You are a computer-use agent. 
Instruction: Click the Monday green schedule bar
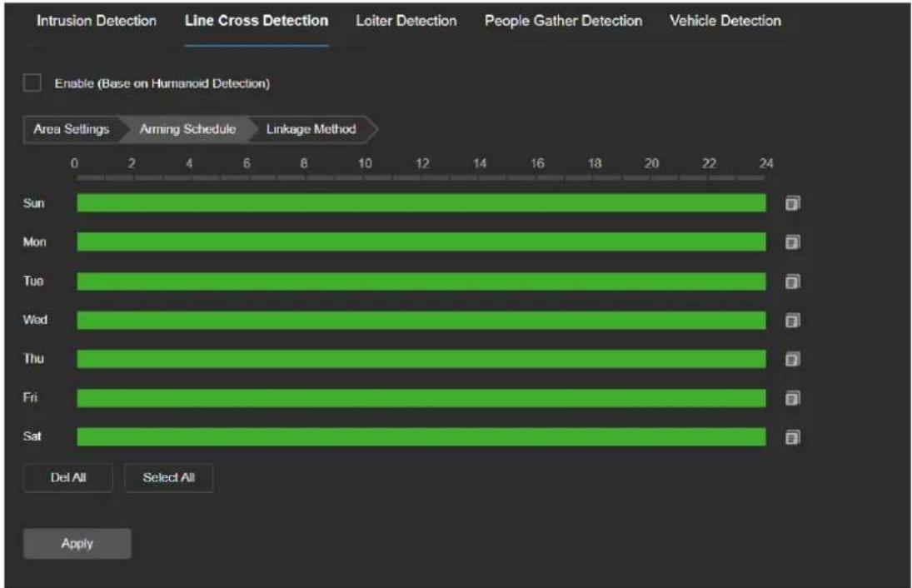[x=421, y=242]
